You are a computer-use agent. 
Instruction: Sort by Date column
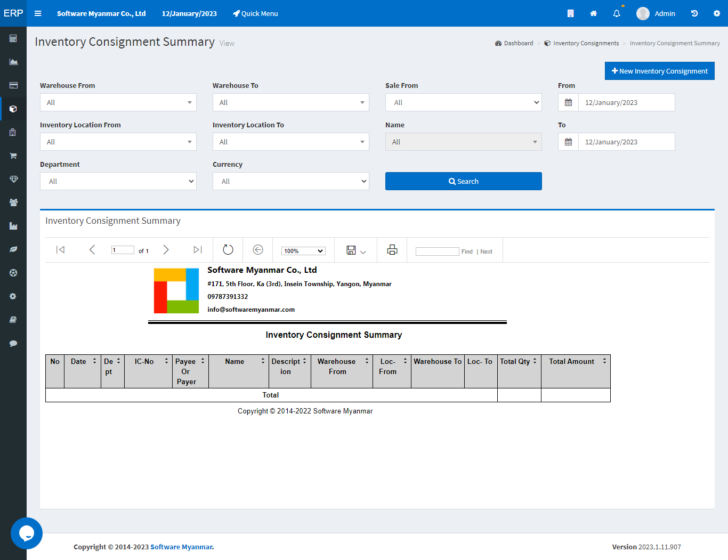tap(95, 361)
